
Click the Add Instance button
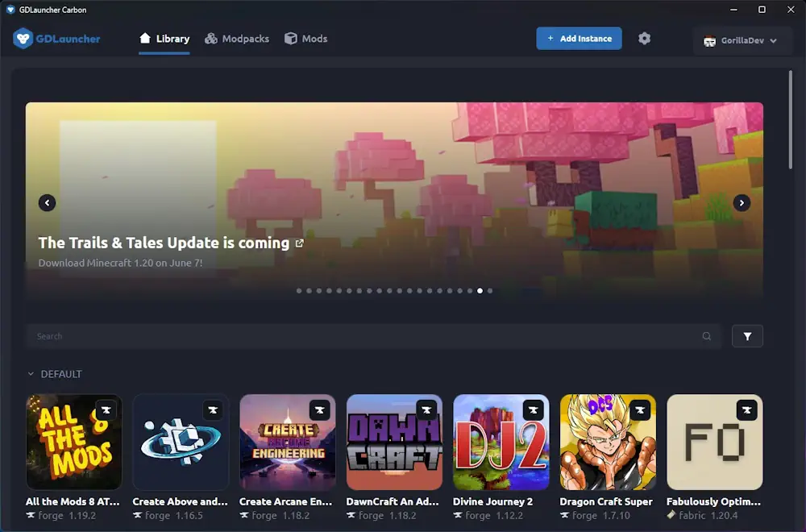click(x=579, y=38)
